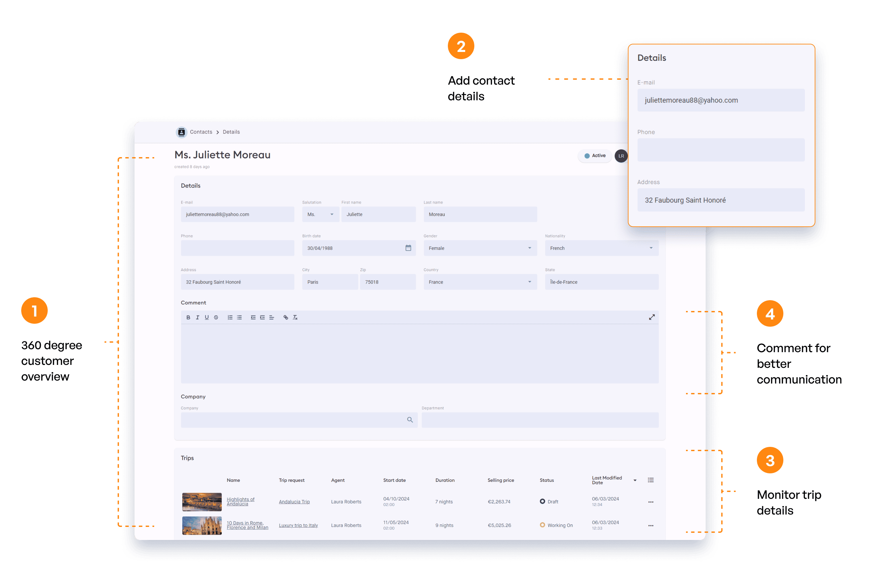This screenshot has width=882, height=588.
Task: Select the underline formatting icon
Action: click(x=207, y=317)
